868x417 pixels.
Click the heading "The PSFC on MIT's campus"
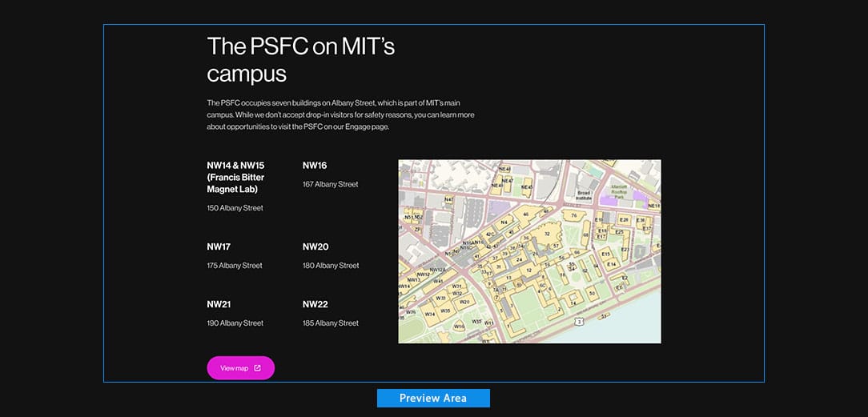click(301, 60)
